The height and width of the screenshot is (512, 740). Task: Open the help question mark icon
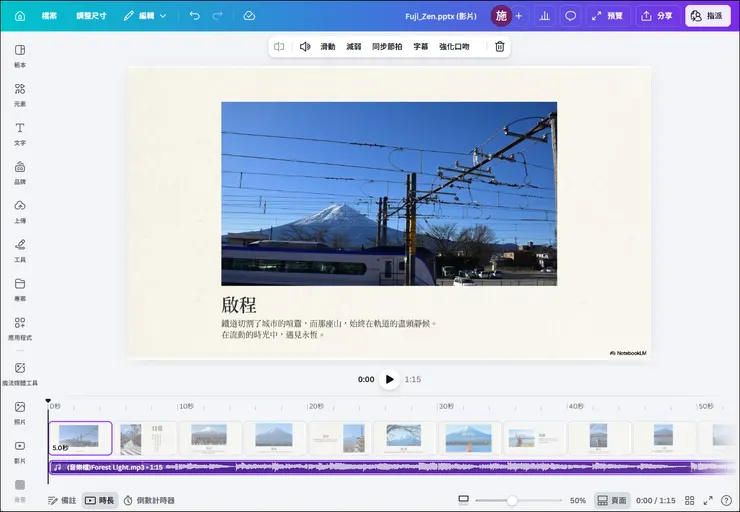point(726,500)
